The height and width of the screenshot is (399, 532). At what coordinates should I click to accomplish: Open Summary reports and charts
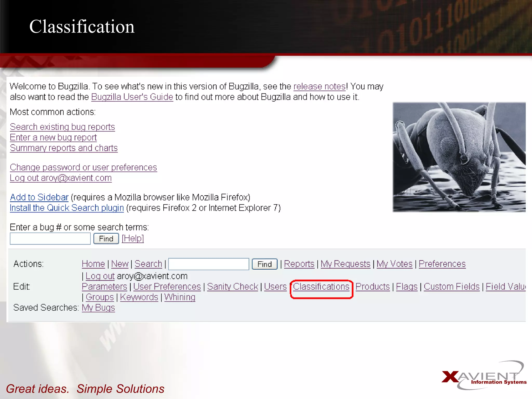(x=64, y=148)
